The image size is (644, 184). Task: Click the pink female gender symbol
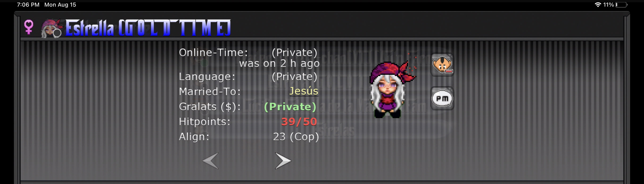(x=29, y=27)
